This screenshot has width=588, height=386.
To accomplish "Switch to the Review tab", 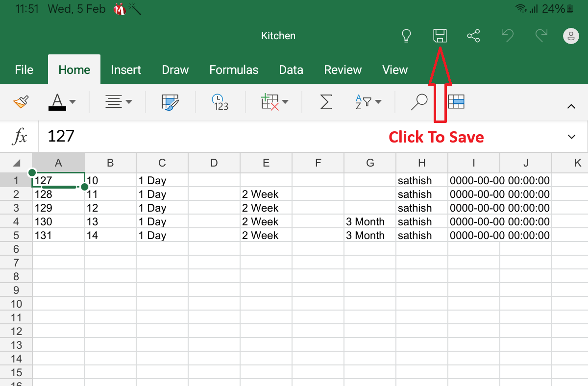I will point(343,70).
